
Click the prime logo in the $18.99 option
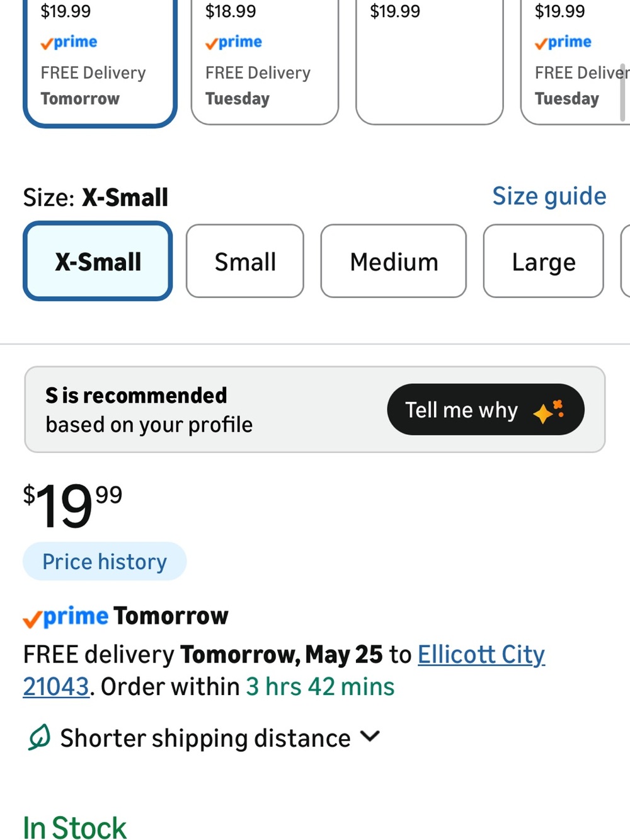point(233,42)
